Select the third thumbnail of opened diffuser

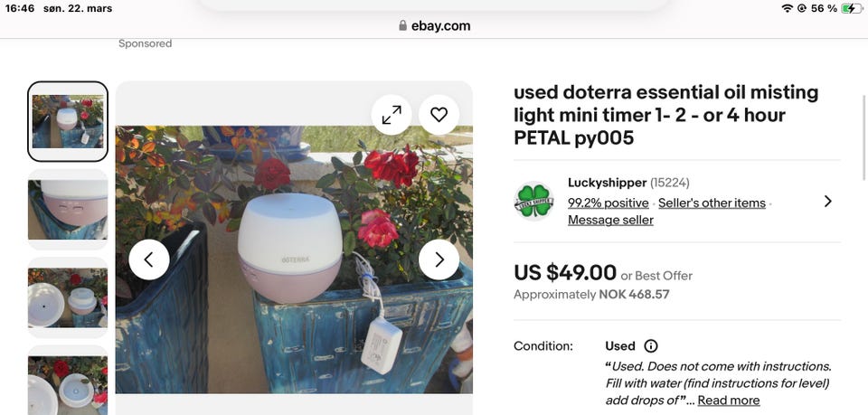click(x=68, y=297)
